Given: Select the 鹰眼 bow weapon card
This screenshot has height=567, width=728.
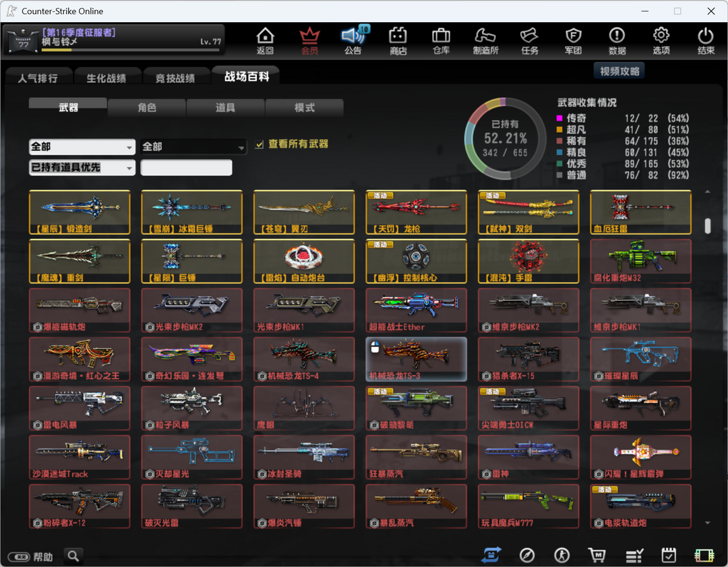Looking at the screenshot, I should [x=304, y=408].
